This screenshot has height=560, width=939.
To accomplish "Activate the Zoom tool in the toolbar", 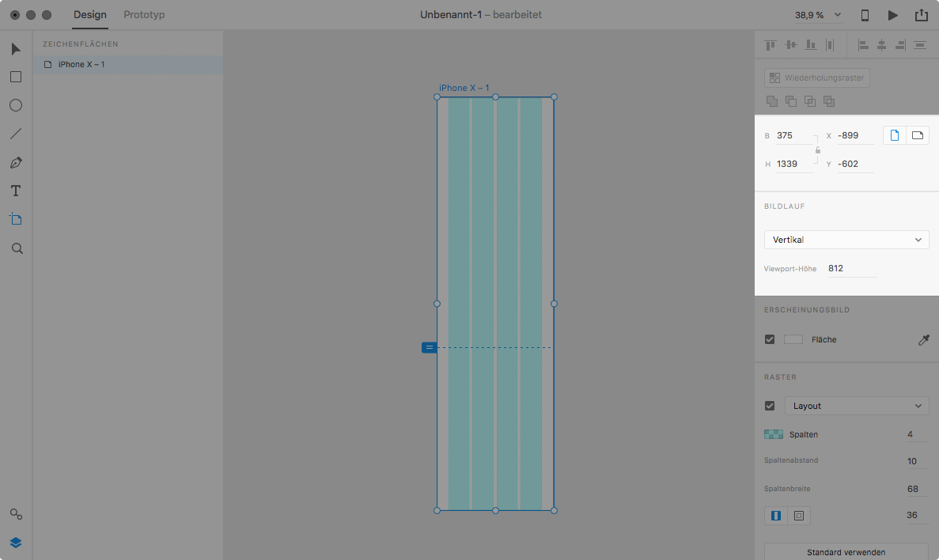I will [16, 248].
